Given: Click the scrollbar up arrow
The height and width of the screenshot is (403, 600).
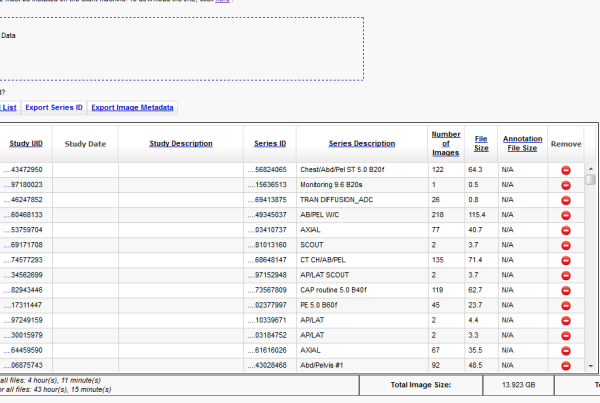Looking at the screenshot, I should [591, 169].
